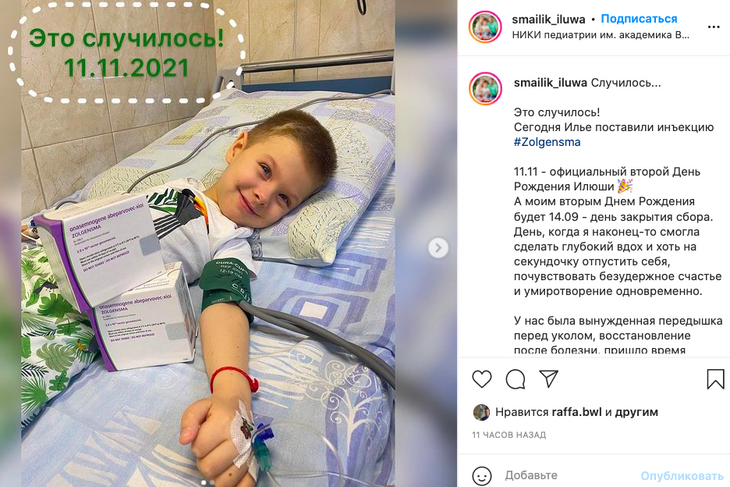This screenshot has width=730, height=487.
Task: Open raffa.bwl profile from likes
Action: (576, 412)
